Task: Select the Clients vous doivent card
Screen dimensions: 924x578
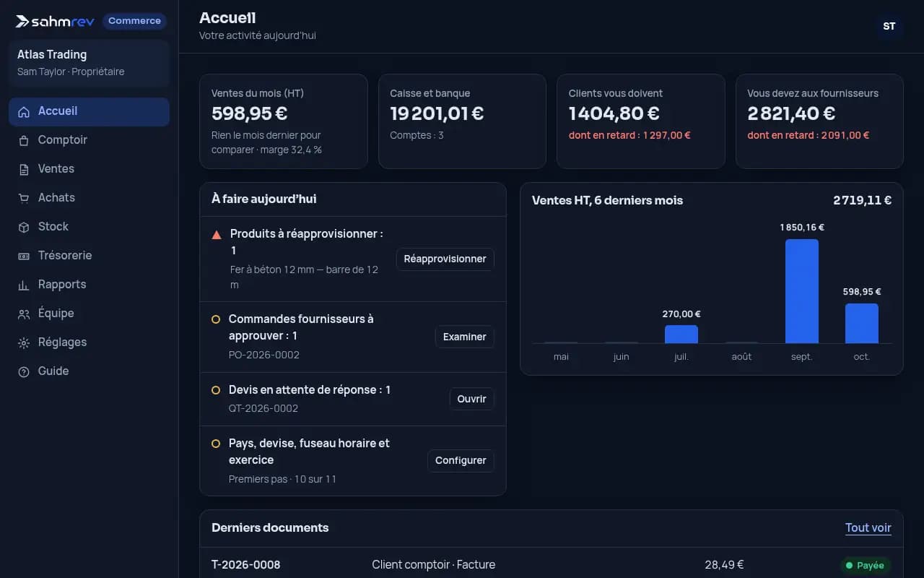Action: tap(641, 121)
